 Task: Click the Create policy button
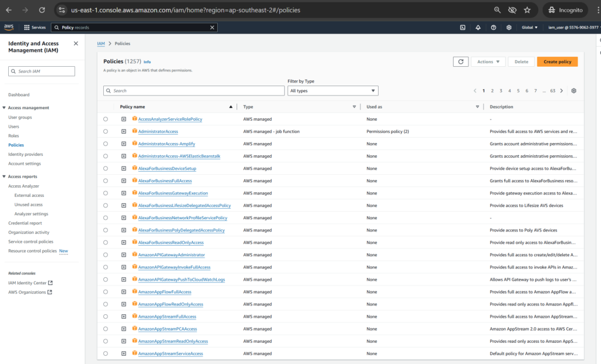(557, 62)
